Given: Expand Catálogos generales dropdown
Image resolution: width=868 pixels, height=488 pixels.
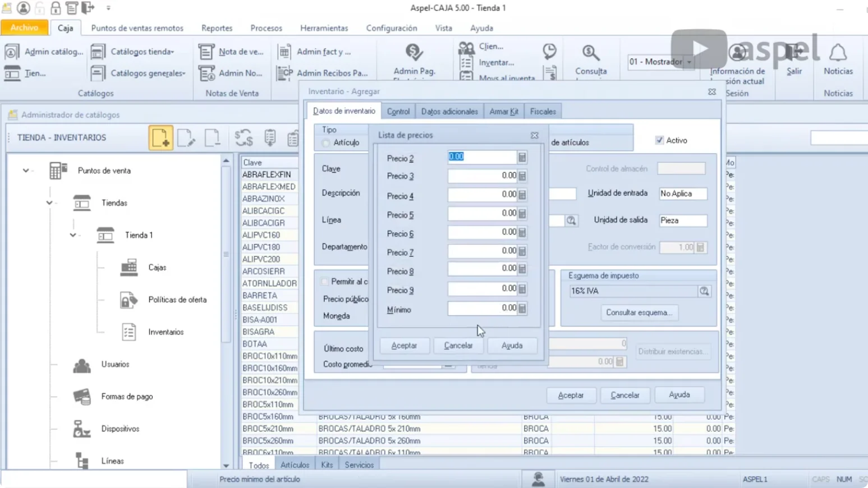Looking at the screenshot, I should pos(148,73).
